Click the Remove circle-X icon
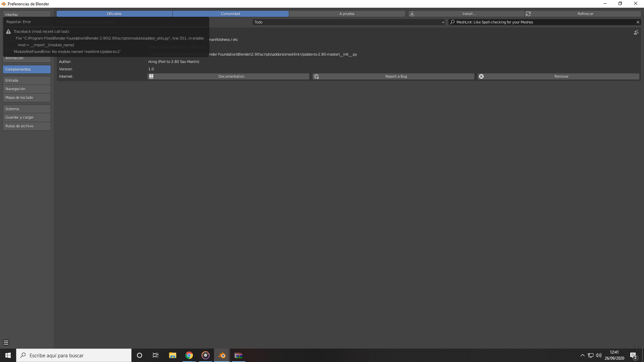 tap(481, 76)
